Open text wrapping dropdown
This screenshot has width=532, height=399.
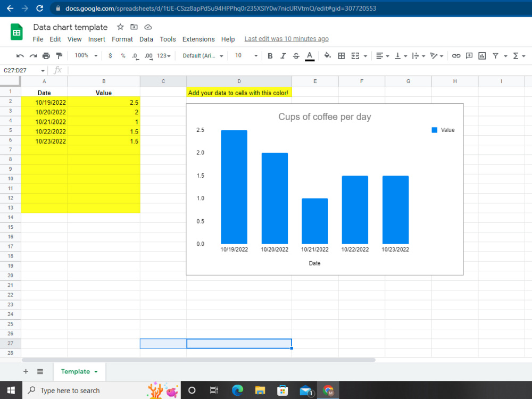pos(418,56)
